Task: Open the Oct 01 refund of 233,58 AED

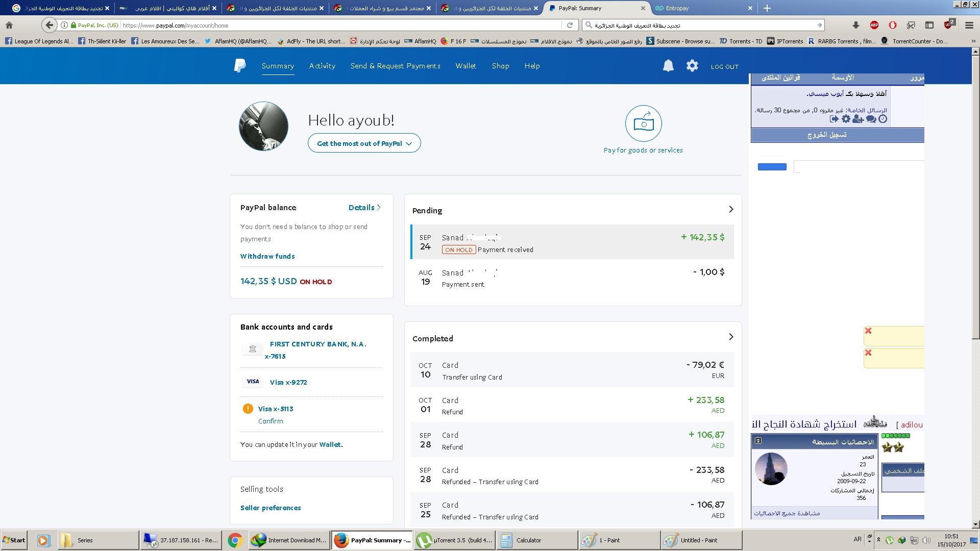Action: [x=572, y=405]
